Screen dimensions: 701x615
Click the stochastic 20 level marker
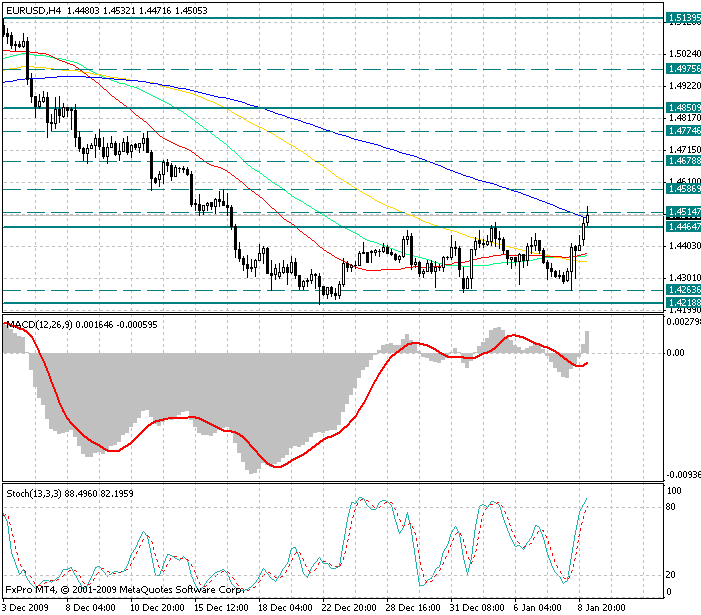(671, 575)
